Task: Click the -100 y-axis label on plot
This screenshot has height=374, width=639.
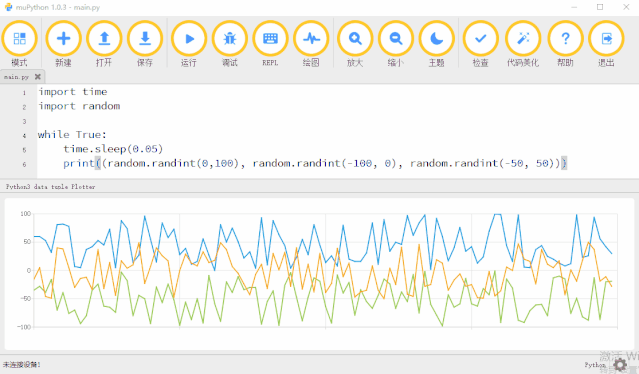Action: click(x=24, y=327)
